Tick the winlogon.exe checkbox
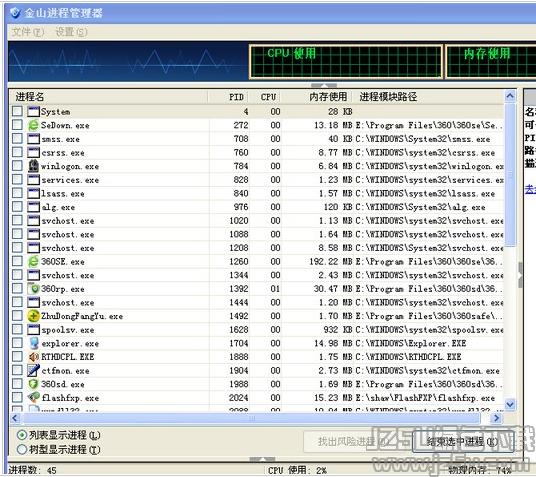 pos(17,166)
